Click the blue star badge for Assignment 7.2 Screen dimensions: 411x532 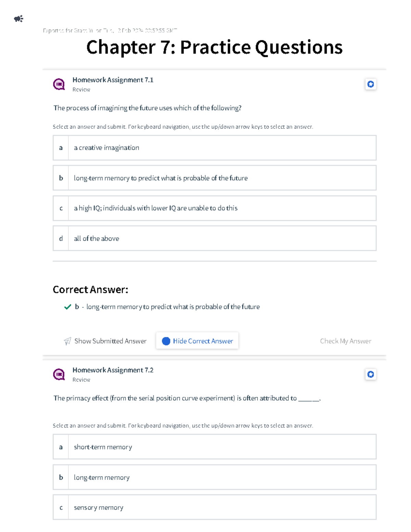pos(371,374)
